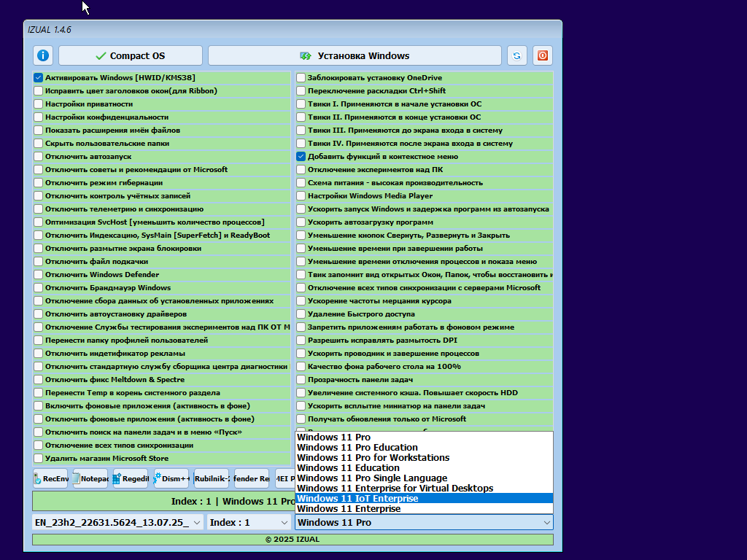This screenshot has height=560, width=747.
Task: Enable Показать расширения имён файлов
Action: pyautogui.click(x=39, y=130)
